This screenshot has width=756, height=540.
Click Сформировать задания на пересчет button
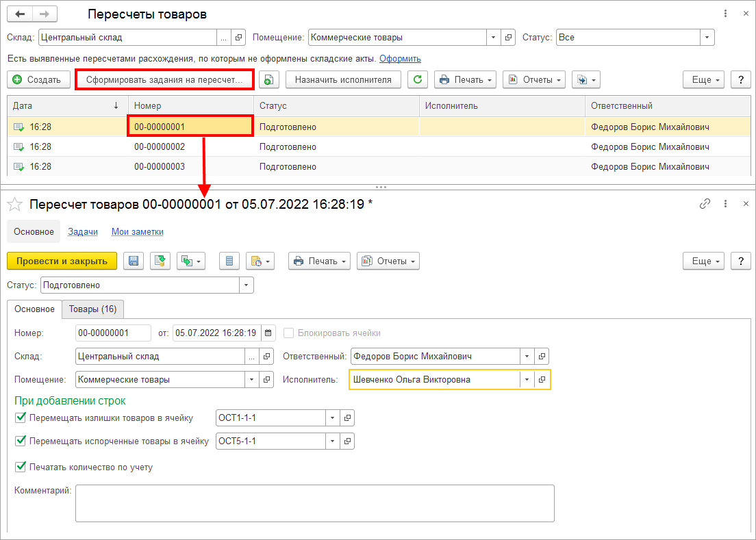tap(164, 79)
